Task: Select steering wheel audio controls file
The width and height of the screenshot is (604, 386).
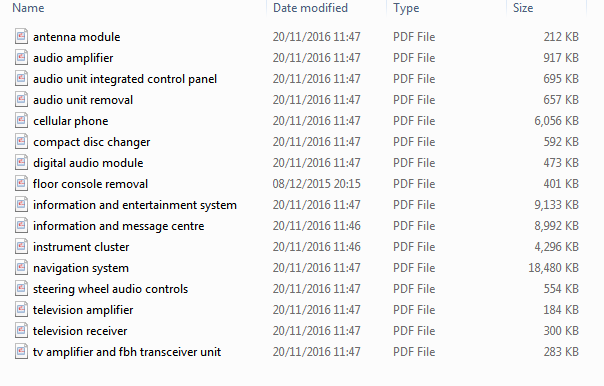Action: coord(111,289)
